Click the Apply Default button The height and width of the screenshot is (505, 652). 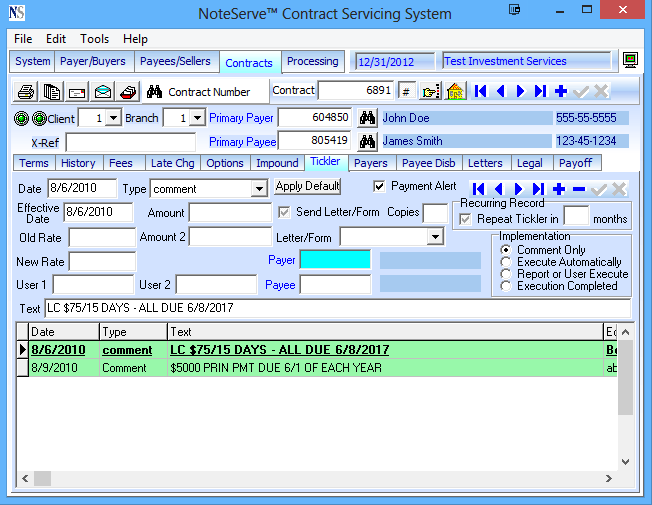click(x=308, y=187)
